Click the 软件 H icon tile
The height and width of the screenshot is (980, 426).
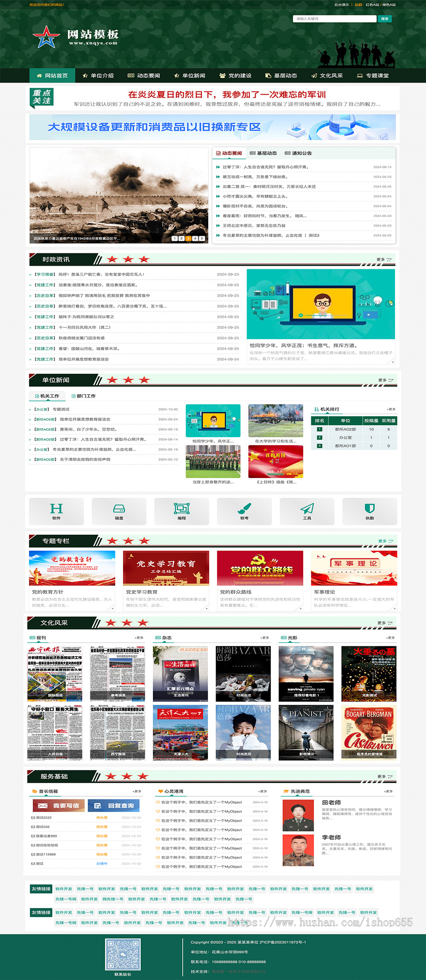(x=56, y=511)
